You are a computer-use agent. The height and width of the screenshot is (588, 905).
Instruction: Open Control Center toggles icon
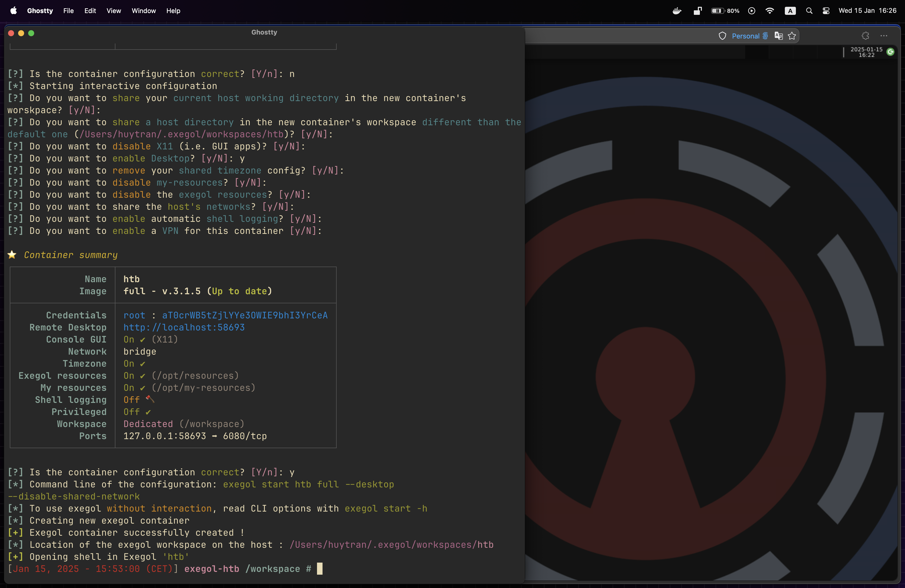click(x=826, y=11)
